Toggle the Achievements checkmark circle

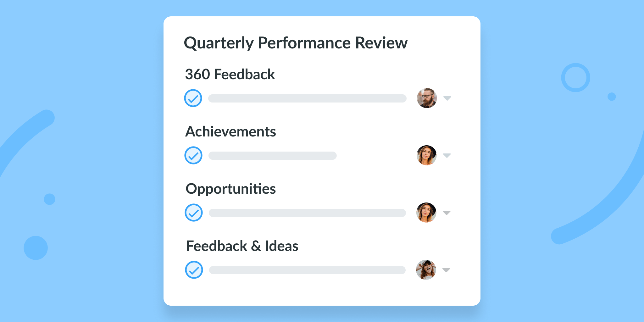coord(193,155)
